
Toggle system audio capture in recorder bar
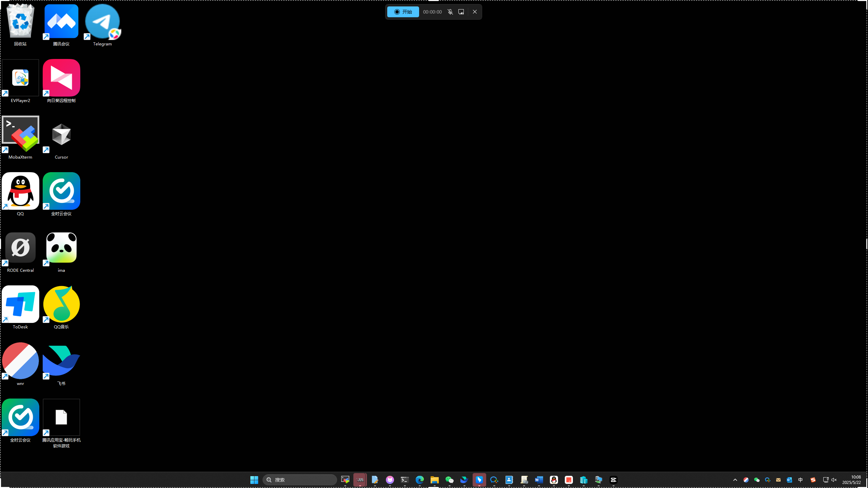[461, 12]
